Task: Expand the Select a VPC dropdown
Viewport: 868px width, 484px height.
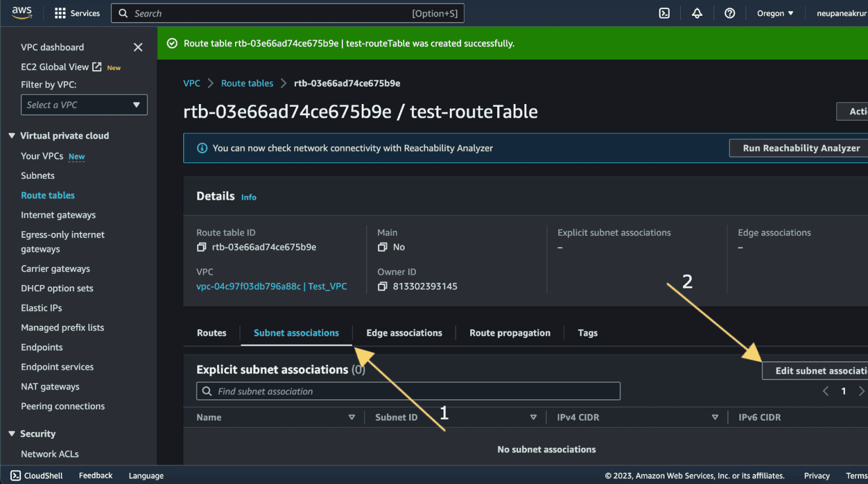Action: pos(84,105)
